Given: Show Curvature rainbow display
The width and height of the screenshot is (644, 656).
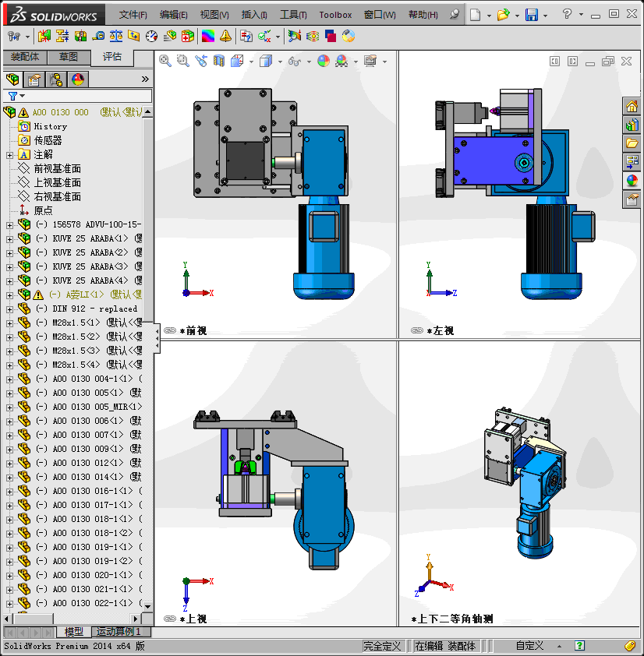Looking at the screenshot, I should pyautogui.click(x=208, y=37).
